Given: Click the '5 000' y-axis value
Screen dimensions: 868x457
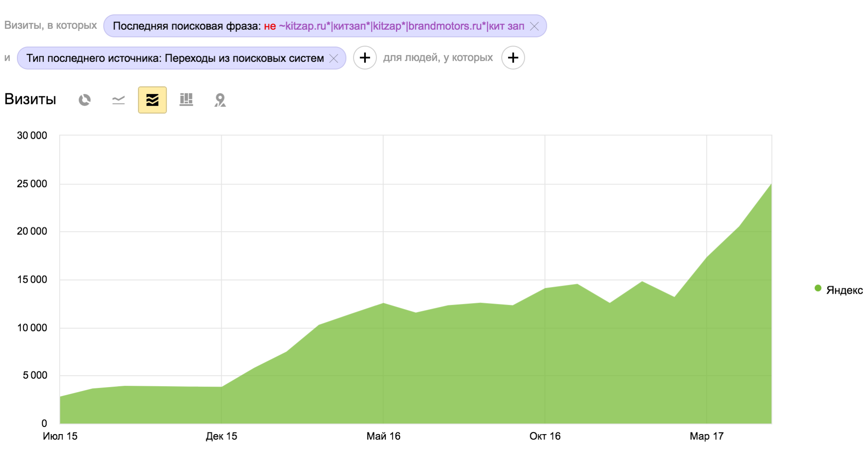Looking at the screenshot, I should tap(35, 376).
